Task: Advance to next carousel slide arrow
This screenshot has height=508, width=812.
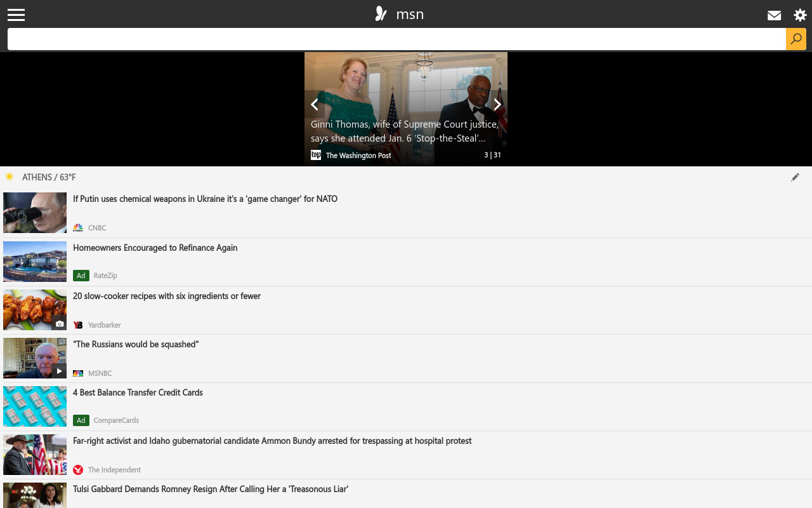Action: tap(497, 104)
